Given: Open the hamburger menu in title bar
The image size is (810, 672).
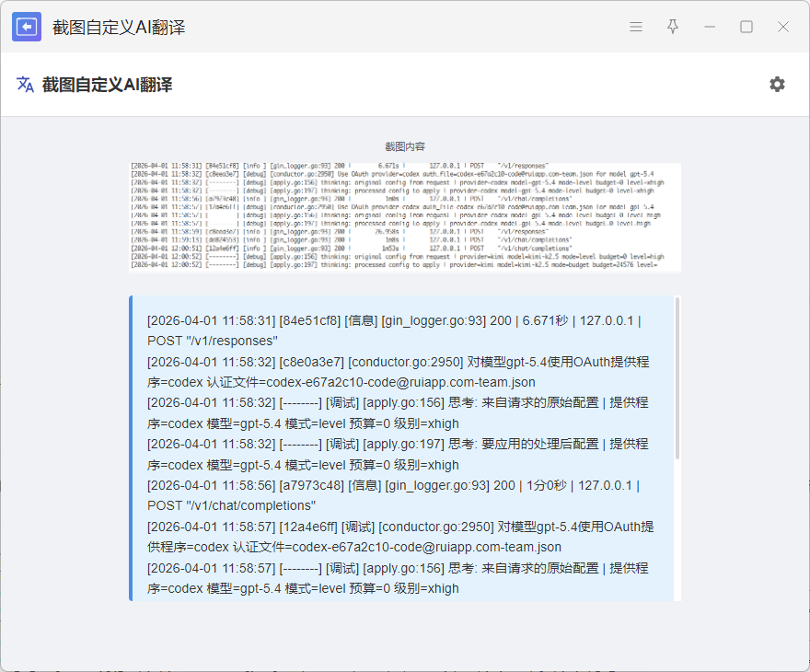Looking at the screenshot, I should [x=636, y=27].
